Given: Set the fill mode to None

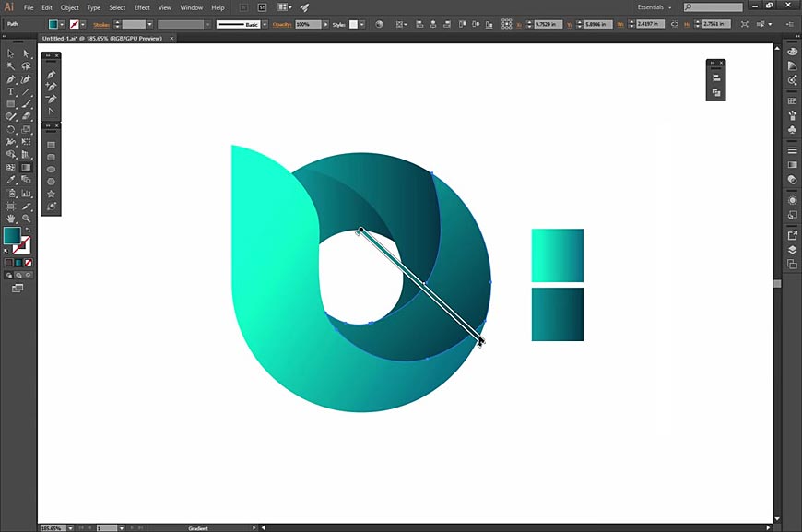Looking at the screenshot, I should pyautogui.click(x=29, y=263).
